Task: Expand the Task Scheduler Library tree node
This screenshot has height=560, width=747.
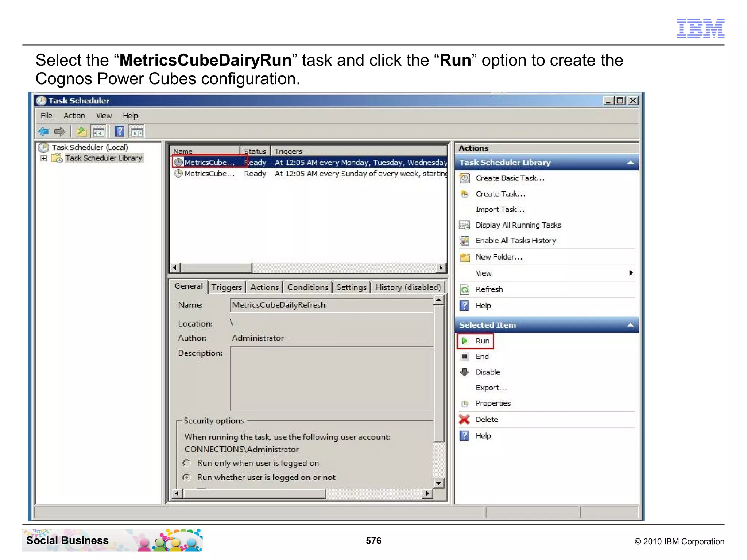Action: [44, 158]
